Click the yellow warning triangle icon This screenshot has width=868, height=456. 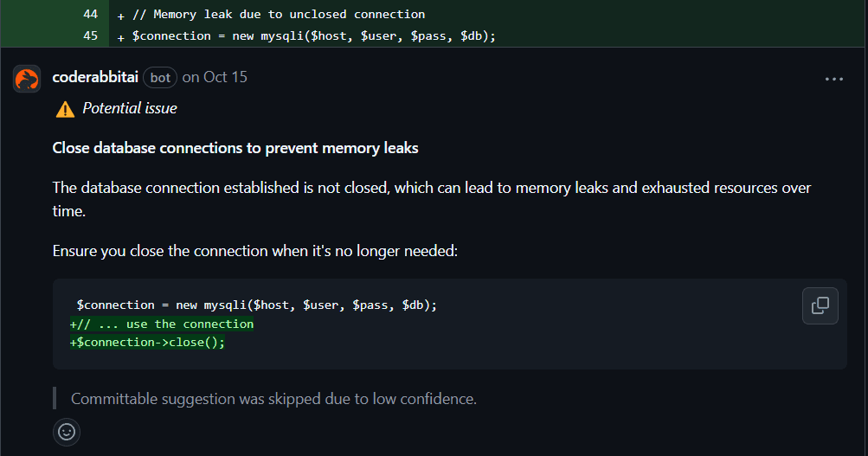[x=65, y=109]
